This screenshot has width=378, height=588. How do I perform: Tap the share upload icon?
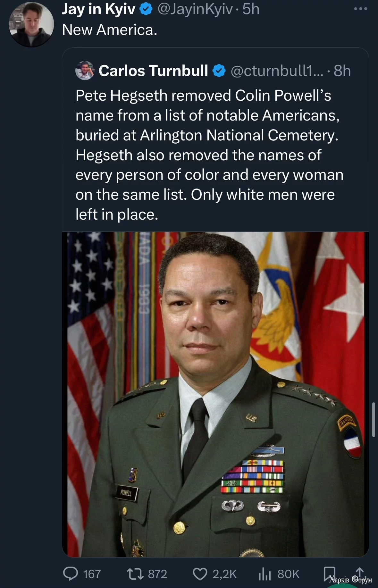point(360,573)
